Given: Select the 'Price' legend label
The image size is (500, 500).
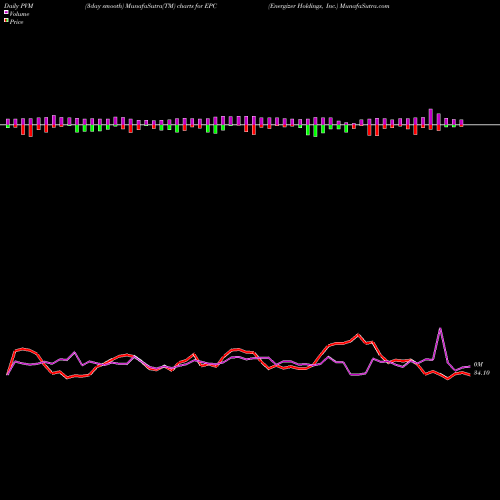Looking at the screenshot, I should [16, 22].
